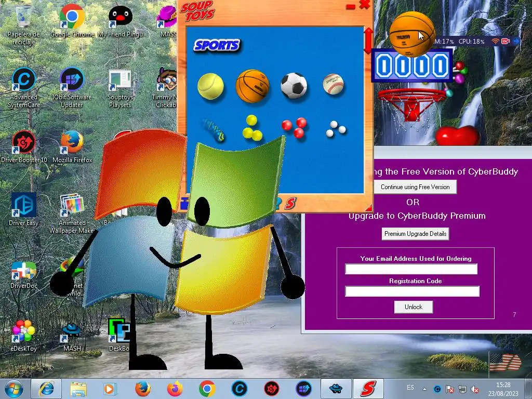This screenshot has height=399, width=532.
Task: Open the Google Chrome desktop shortcut
Action: 72,21
